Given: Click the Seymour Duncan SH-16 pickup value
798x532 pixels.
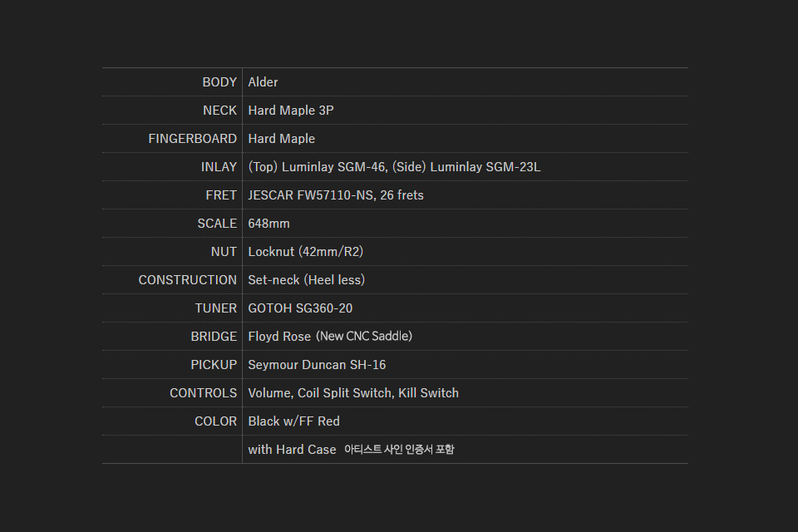Looking at the screenshot, I should [x=317, y=365].
